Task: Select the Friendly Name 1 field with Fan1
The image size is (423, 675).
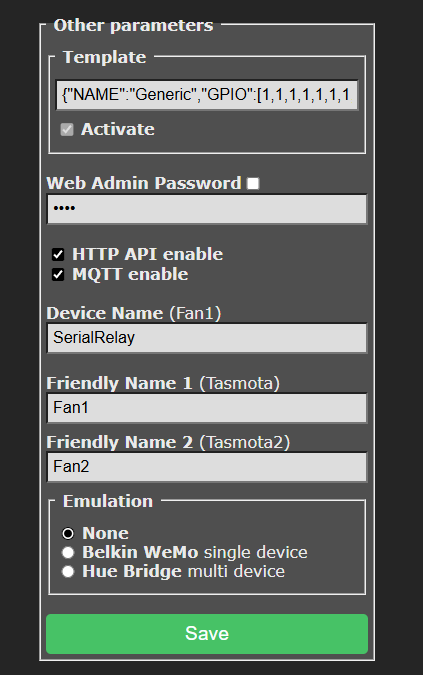Action: point(207,408)
